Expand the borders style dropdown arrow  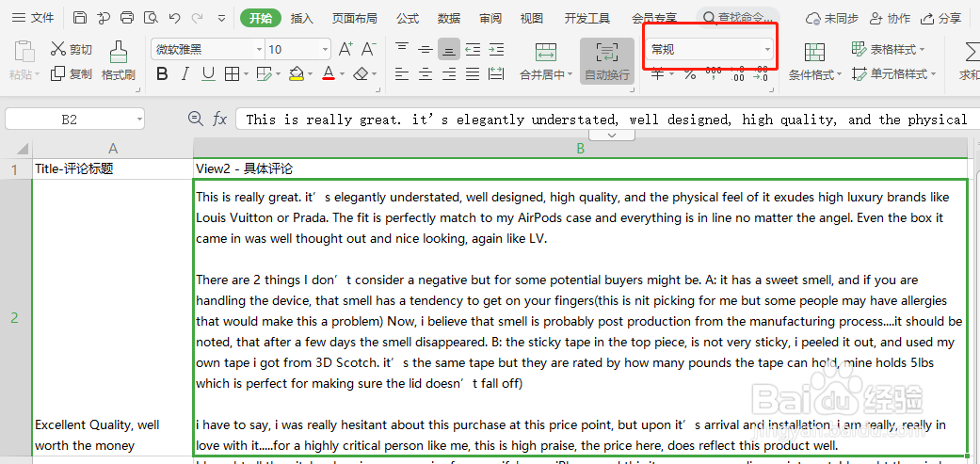point(246,74)
